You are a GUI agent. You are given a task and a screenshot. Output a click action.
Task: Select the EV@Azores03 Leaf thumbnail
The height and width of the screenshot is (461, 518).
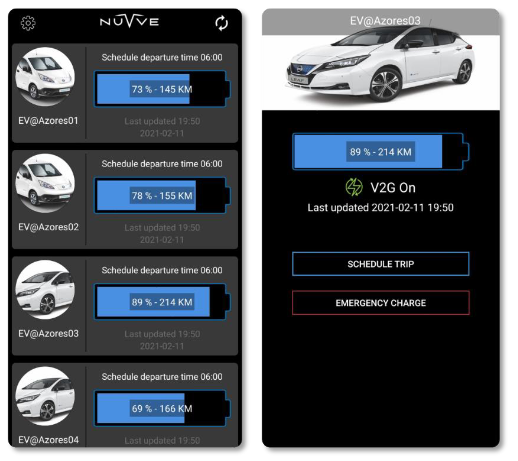tap(45, 290)
